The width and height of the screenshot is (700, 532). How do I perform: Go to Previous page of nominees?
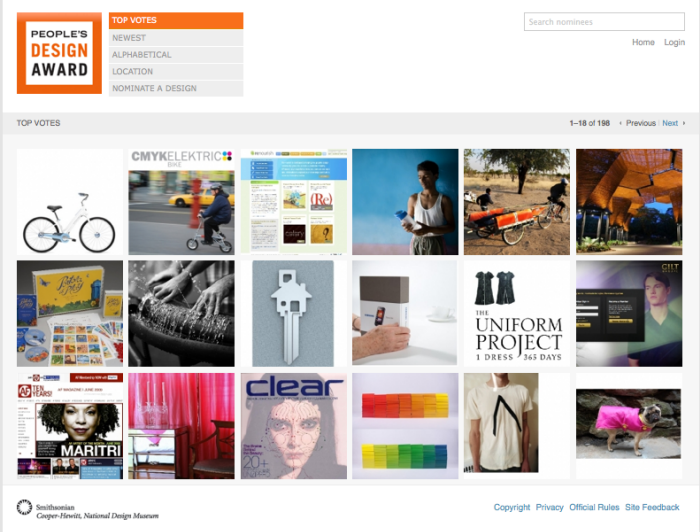point(638,123)
